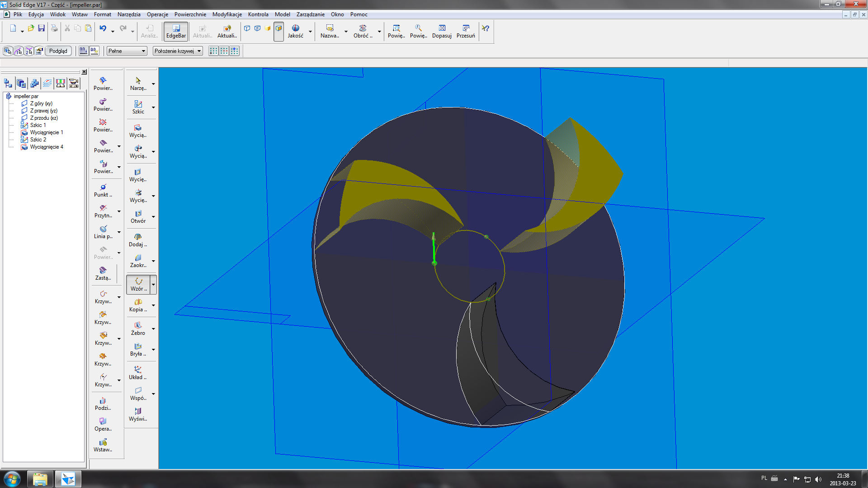Select Z prawej (yz) plane in tree
Screen dimensions: 868x488
point(43,111)
